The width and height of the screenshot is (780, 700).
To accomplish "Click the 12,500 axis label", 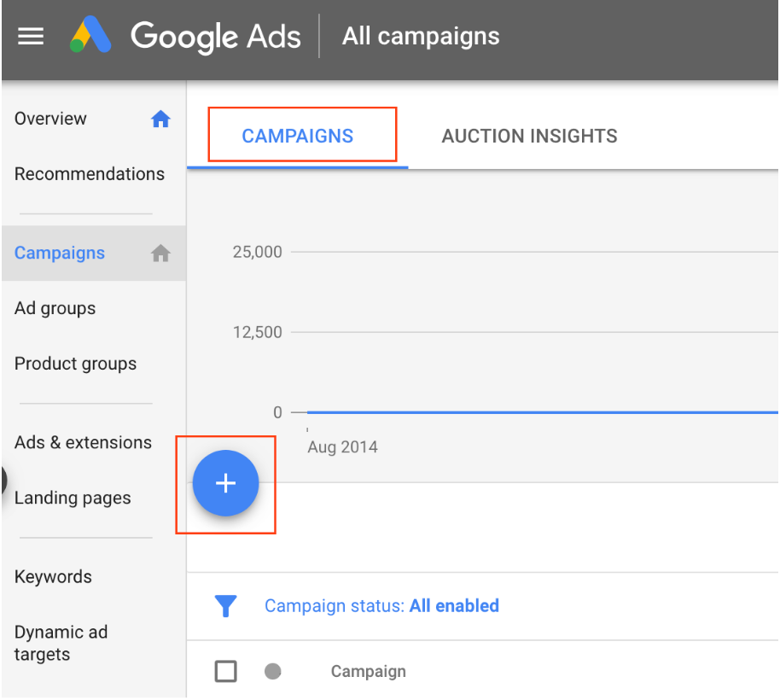I will coord(257,332).
